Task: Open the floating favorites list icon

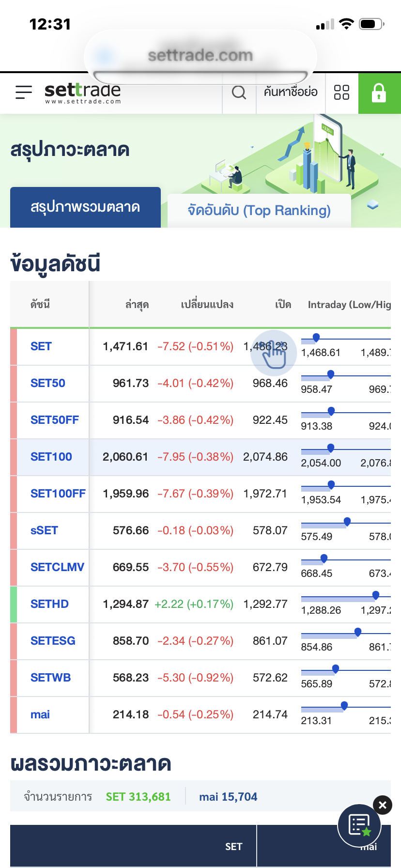Action: [x=360, y=825]
